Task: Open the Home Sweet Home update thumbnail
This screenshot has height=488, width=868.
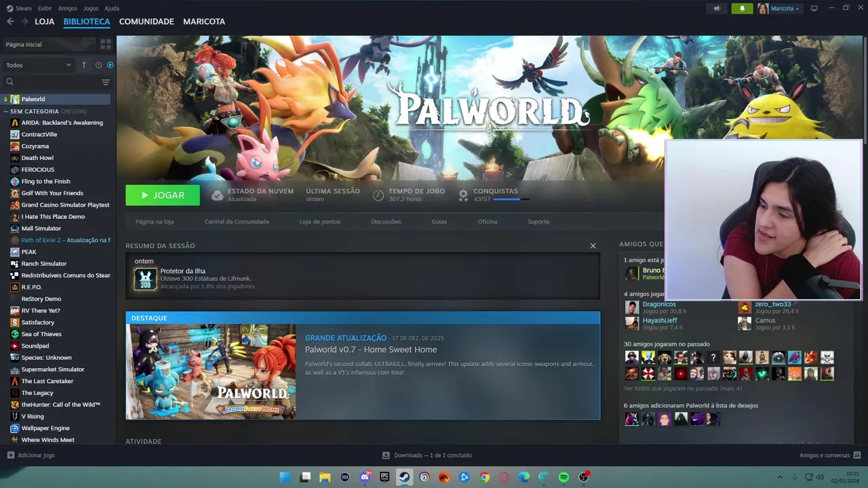Action: (x=211, y=371)
